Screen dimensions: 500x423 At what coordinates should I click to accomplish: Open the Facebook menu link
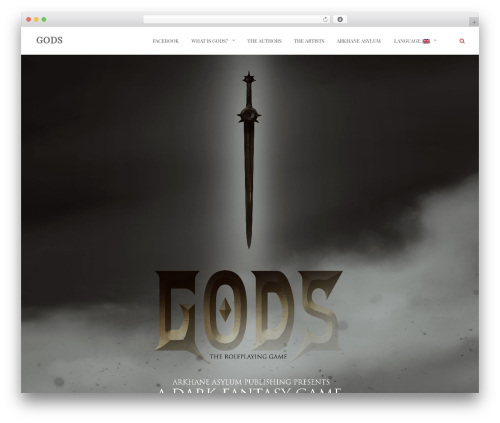[166, 41]
